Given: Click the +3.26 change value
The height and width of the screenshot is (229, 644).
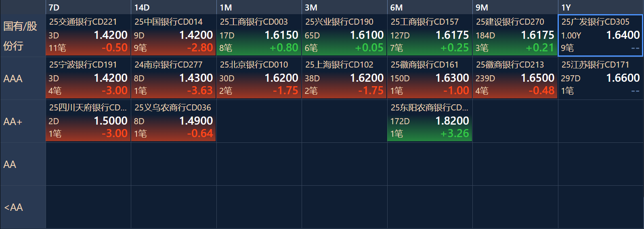Looking at the screenshot, I should pyautogui.click(x=455, y=133).
